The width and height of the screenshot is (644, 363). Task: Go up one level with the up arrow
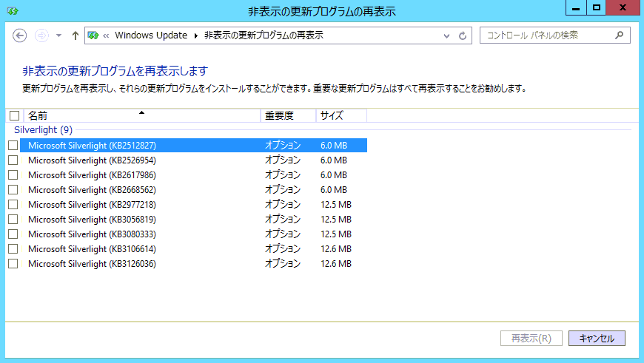[75, 35]
